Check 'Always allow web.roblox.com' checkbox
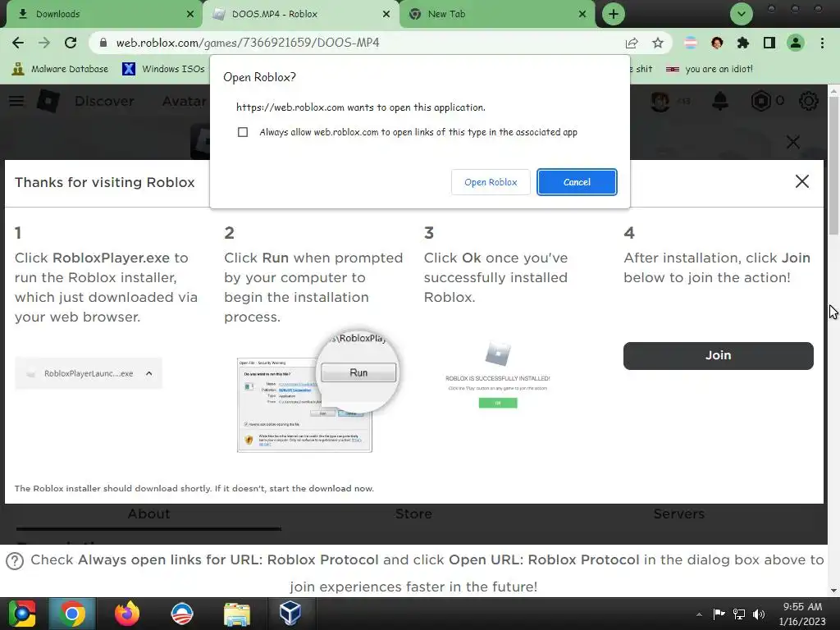Viewport: 840px width, 630px height. (x=243, y=132)
